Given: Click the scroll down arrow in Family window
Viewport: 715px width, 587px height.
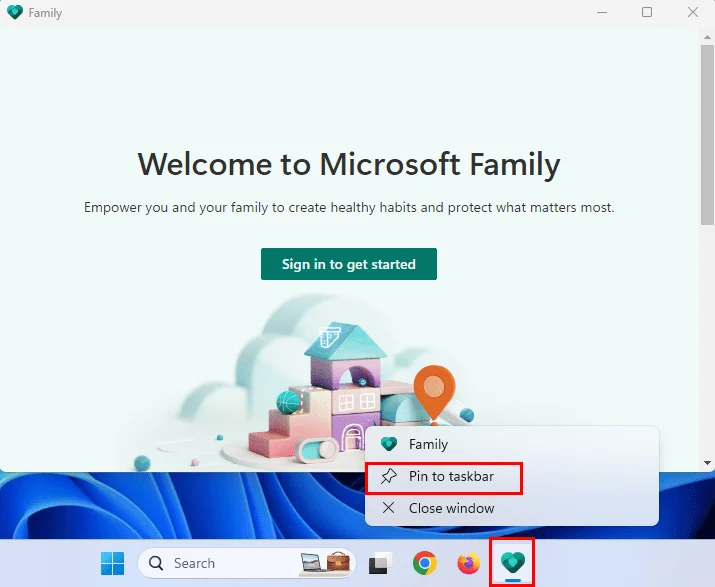Looking at the screenshot, I should (x=707, y=462).
